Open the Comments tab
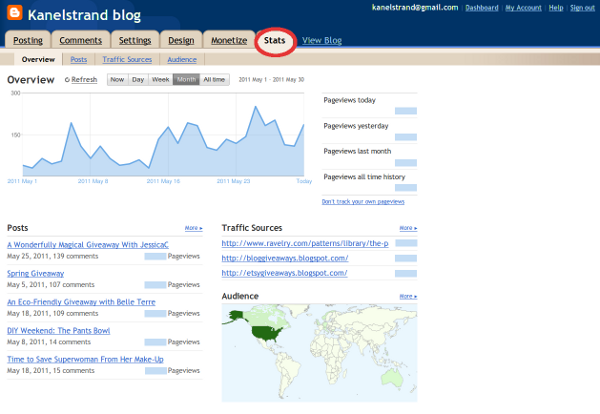The height and width of the screenshot is (414, 600). click(81, 40)
